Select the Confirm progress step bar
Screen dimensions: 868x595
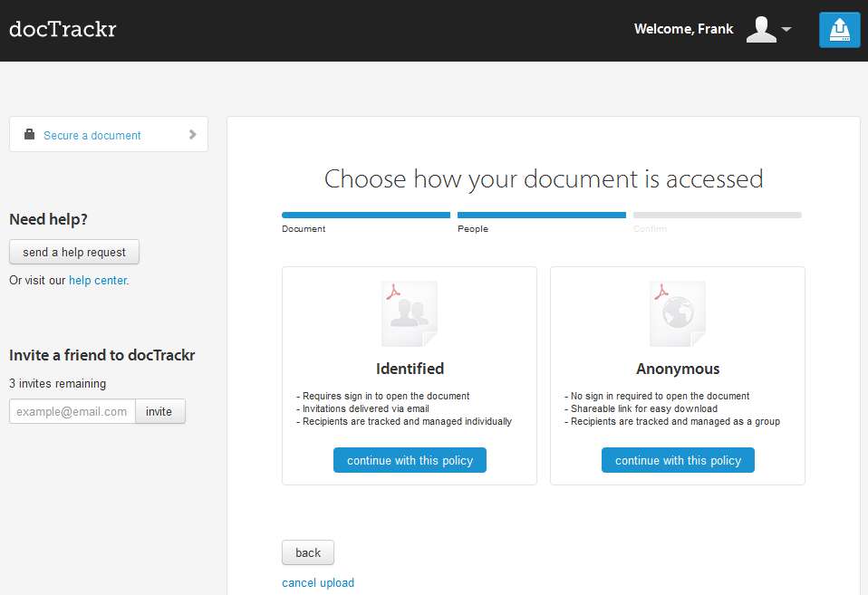click(718, 216)
